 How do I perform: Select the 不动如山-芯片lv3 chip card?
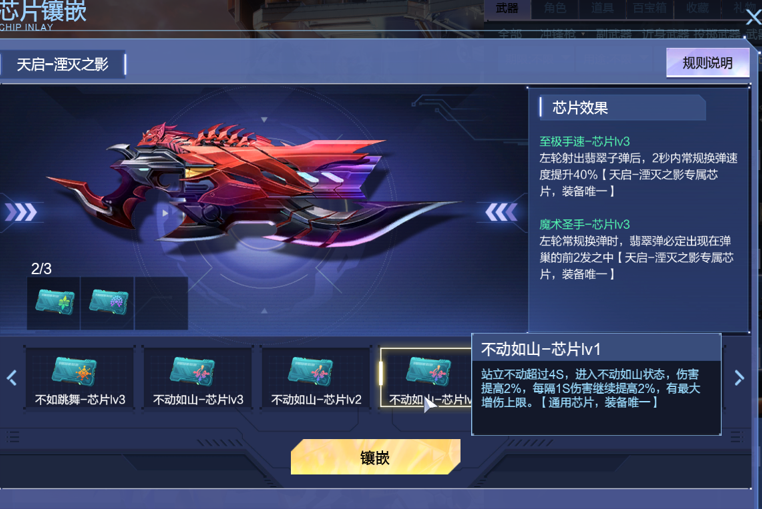tap(198, 378)
